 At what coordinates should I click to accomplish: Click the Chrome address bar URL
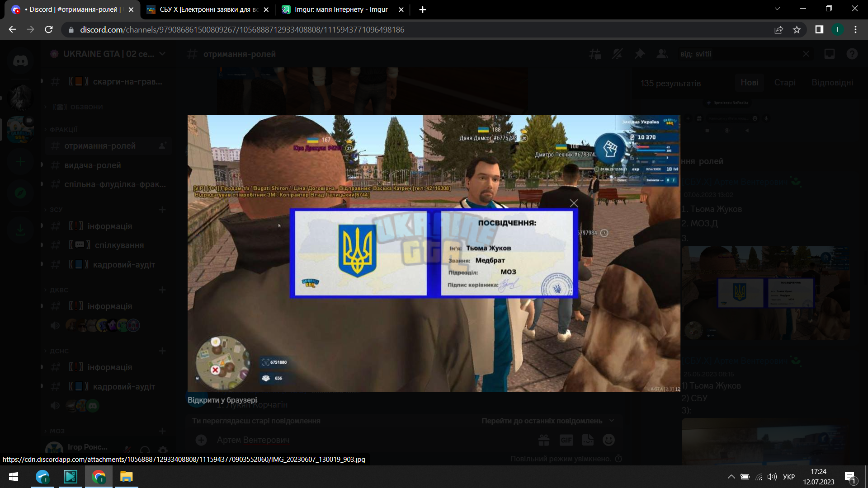(x=242, y=30)
